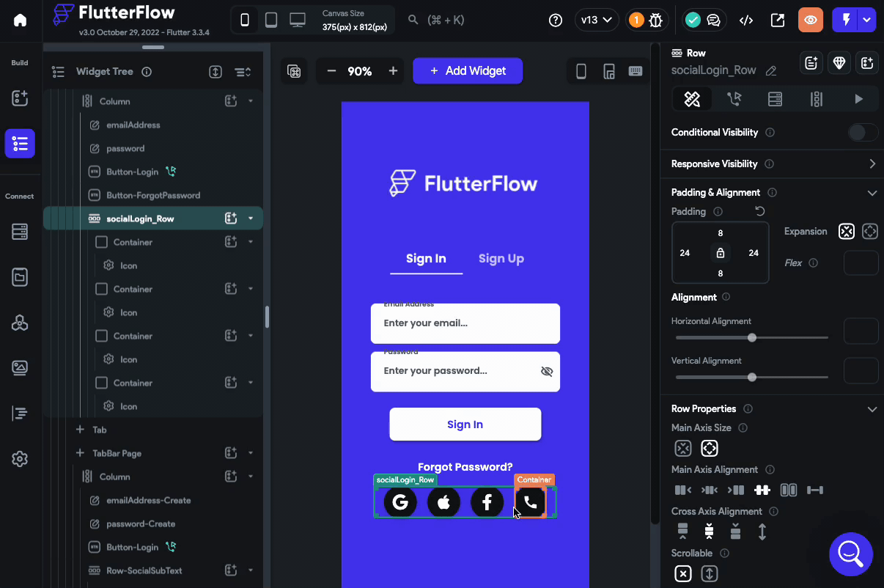Set Expansion to the first option
The height and width of the screenshot is (588, 884).
847,232
